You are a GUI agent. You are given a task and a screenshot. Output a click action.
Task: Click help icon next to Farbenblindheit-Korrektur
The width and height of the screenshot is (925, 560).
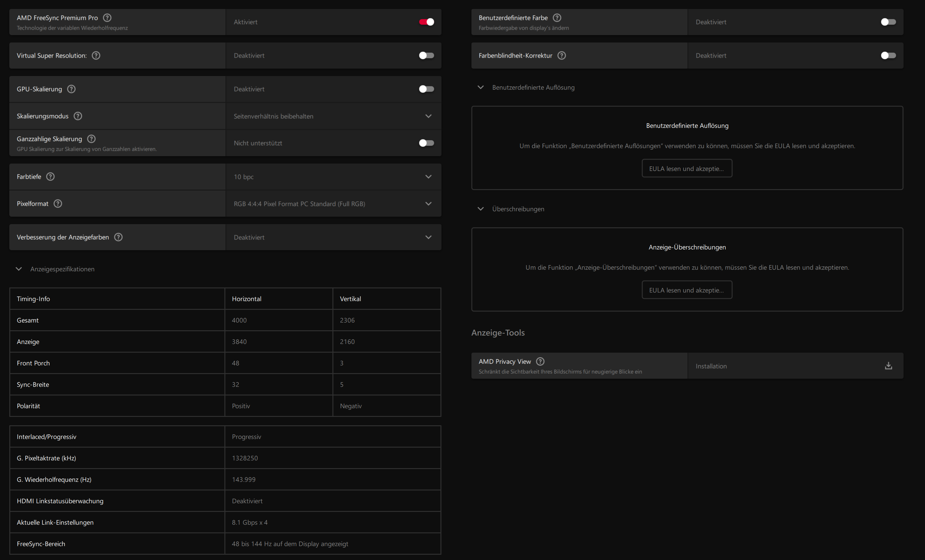[x=562, y=56]
